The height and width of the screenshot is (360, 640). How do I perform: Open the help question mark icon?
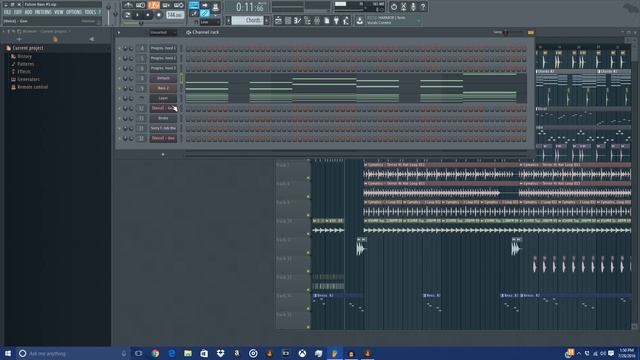pos(423,7)
